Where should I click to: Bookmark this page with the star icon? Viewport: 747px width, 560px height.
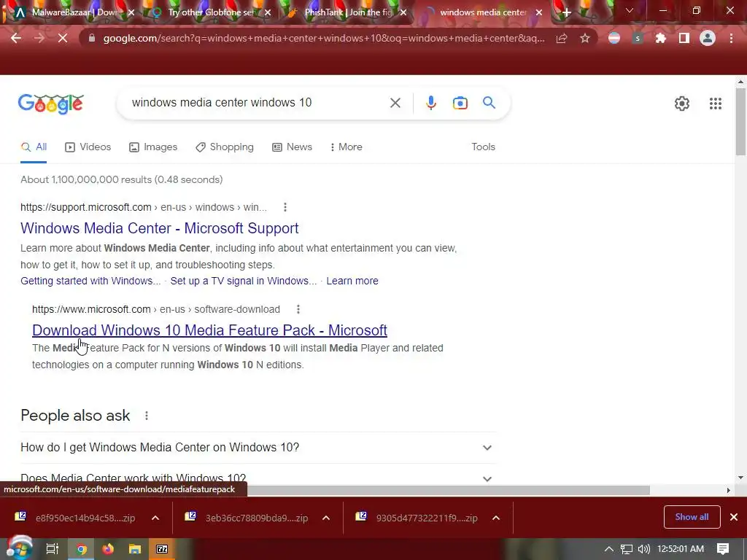585,38
